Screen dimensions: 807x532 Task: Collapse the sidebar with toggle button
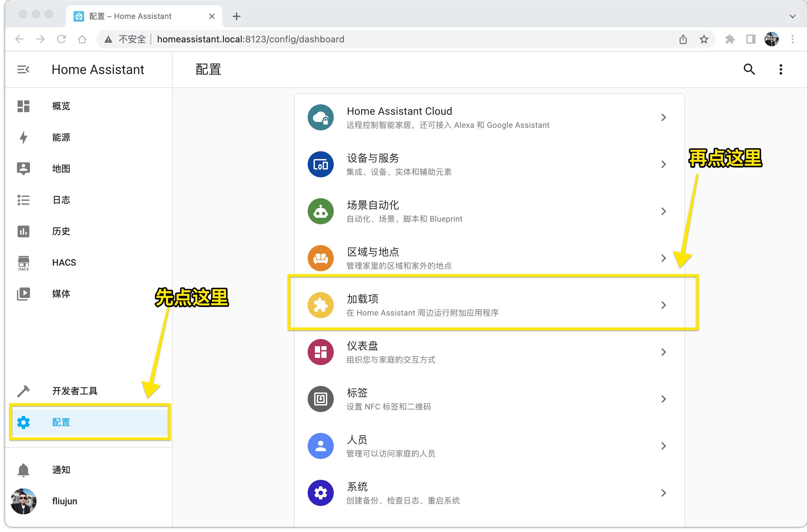click(23, 69)
